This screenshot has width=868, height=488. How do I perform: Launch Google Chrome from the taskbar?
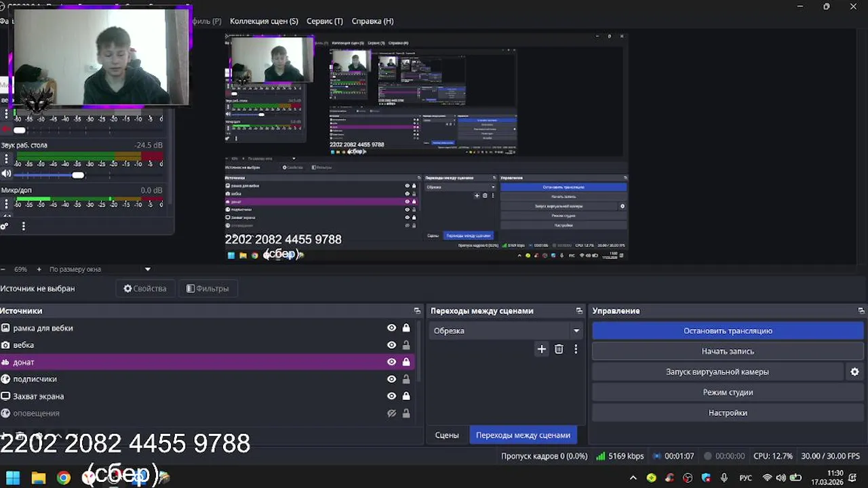pos(64,478)
